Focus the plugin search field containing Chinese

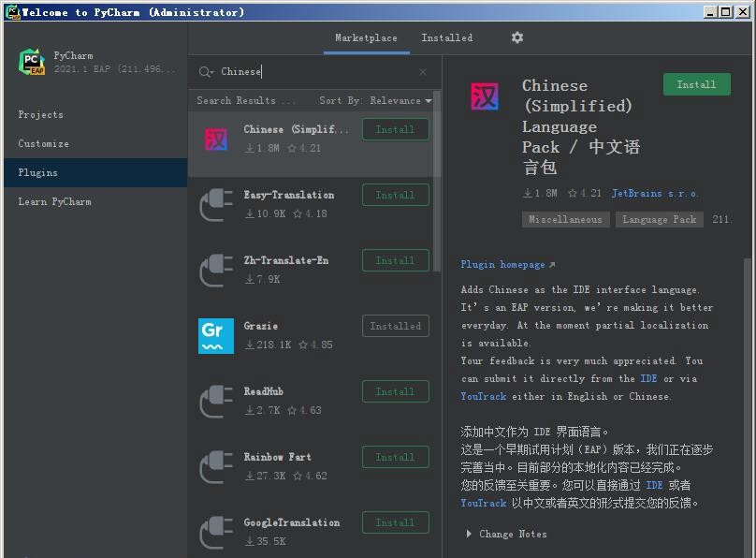coord(313,72)
